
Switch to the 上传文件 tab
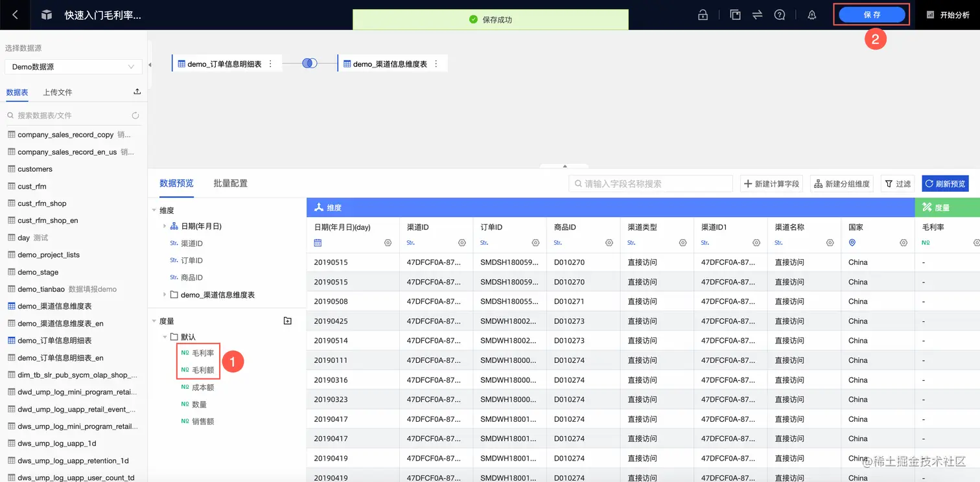coord(58,92)
